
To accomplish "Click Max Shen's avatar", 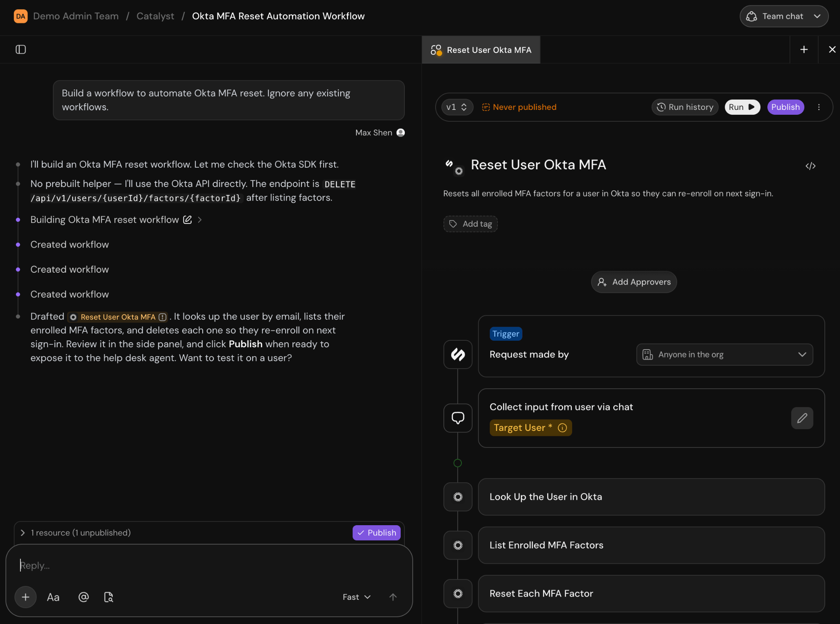I will (x=401, y=132).
